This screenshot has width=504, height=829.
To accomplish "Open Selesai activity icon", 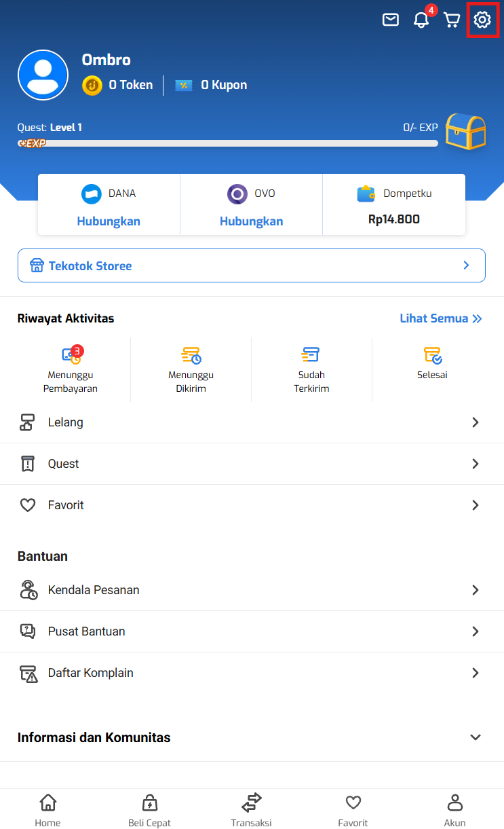I will [x=432, y=354].
